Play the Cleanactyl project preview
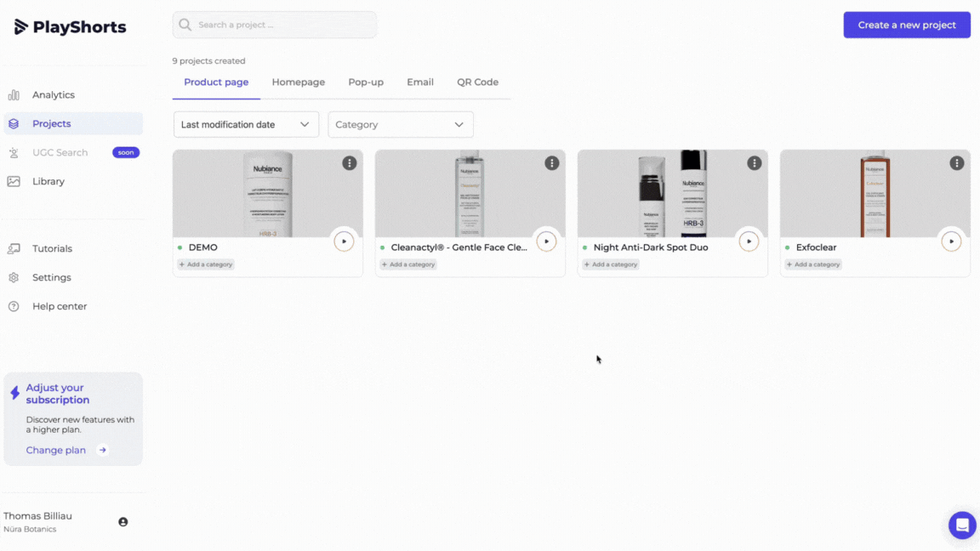Viewport: 980px width, 551px height. point(546,241)
